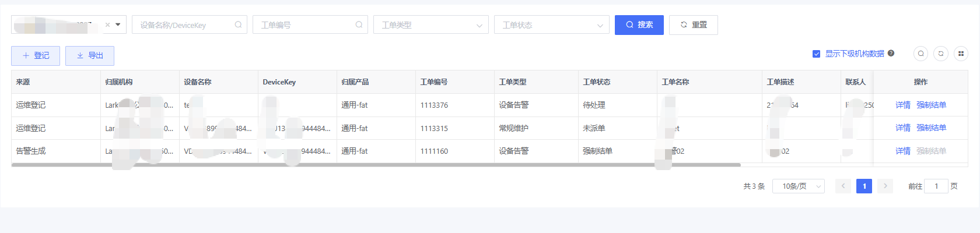Open the 10条/页 page size dropdown
The height and width of the screenshot is (233, 980).
point(798,186)
